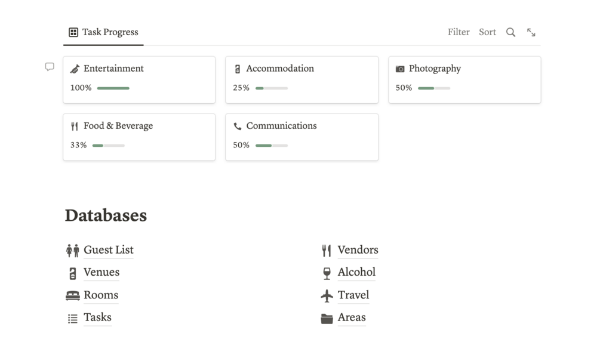The image size is (600, 364).
Task: Click the Communications phone icon
Action: 237,127
